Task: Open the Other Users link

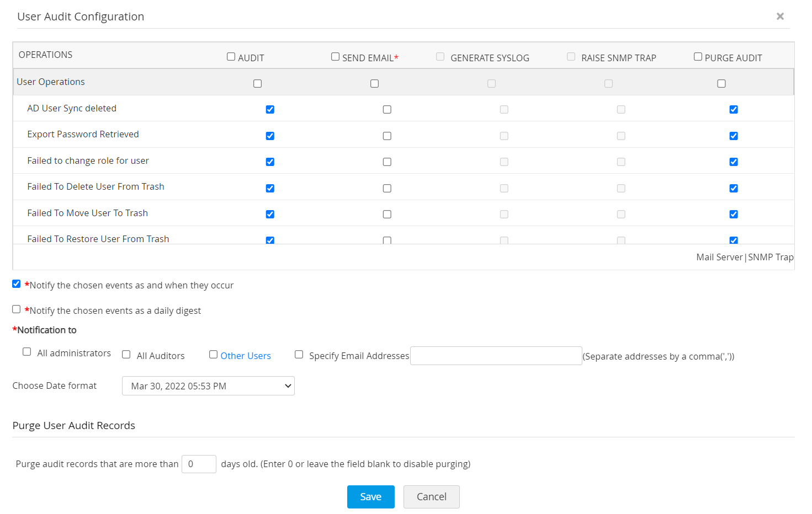Action: tap(246, 356)
